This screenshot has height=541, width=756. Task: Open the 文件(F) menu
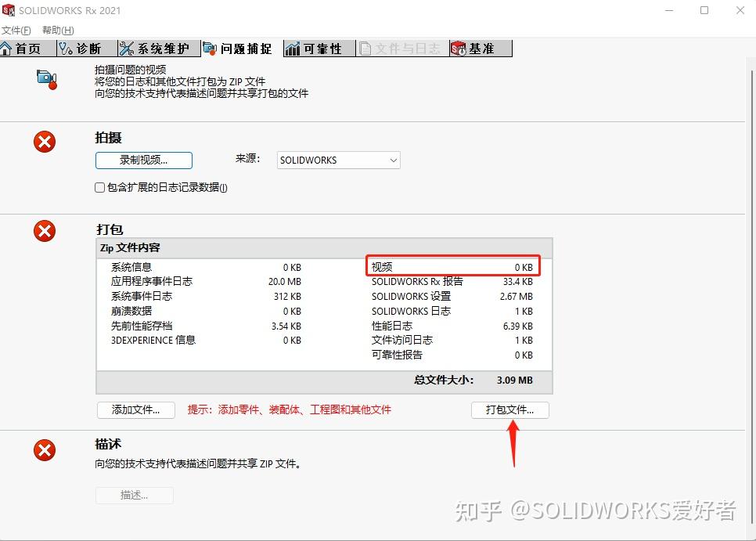(x=16, y=31)
